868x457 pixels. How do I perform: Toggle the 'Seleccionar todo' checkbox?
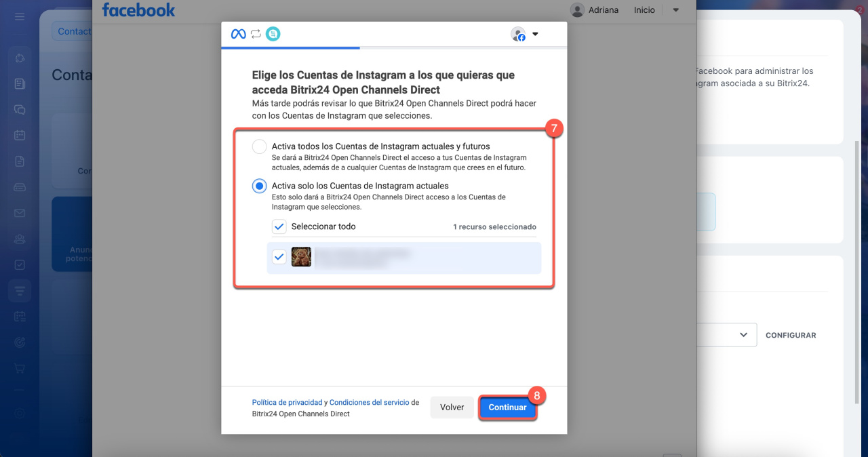click(x=279, y=226)
